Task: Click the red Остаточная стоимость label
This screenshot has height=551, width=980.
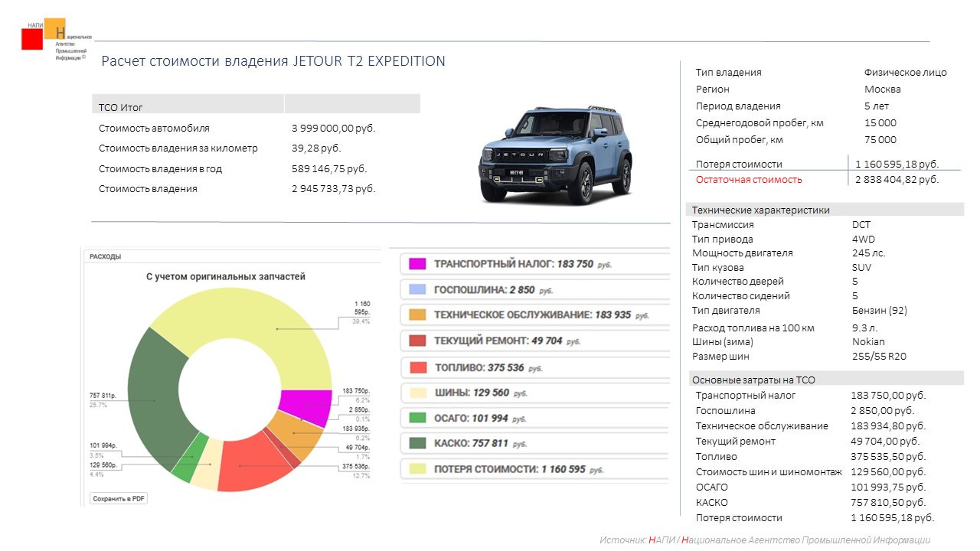Action: pyautogui.click(x=750, y=180)
